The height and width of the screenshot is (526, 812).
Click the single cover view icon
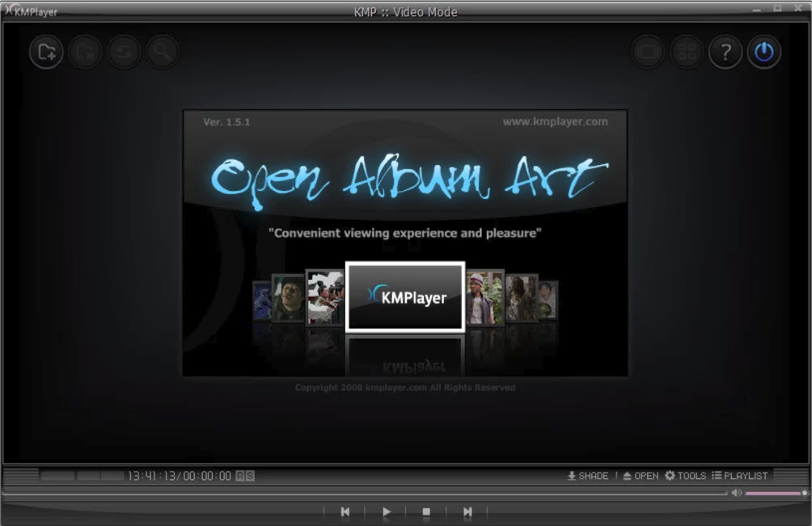click(648, 52)
